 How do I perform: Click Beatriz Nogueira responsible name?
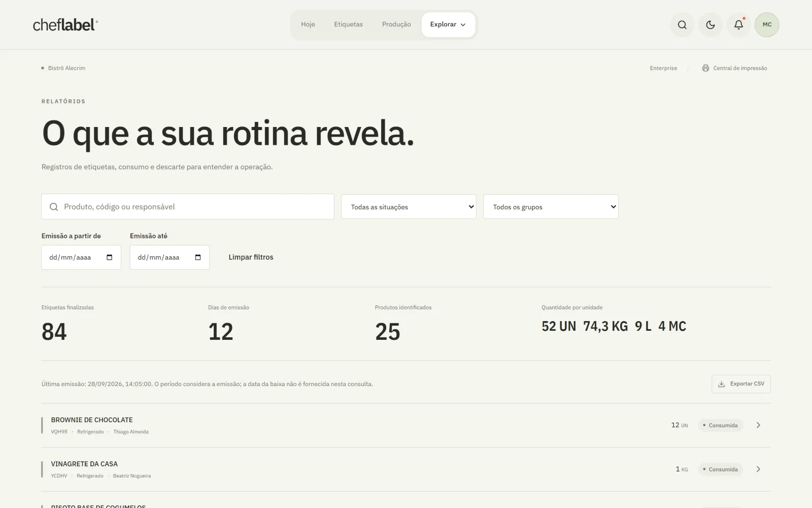132,476
